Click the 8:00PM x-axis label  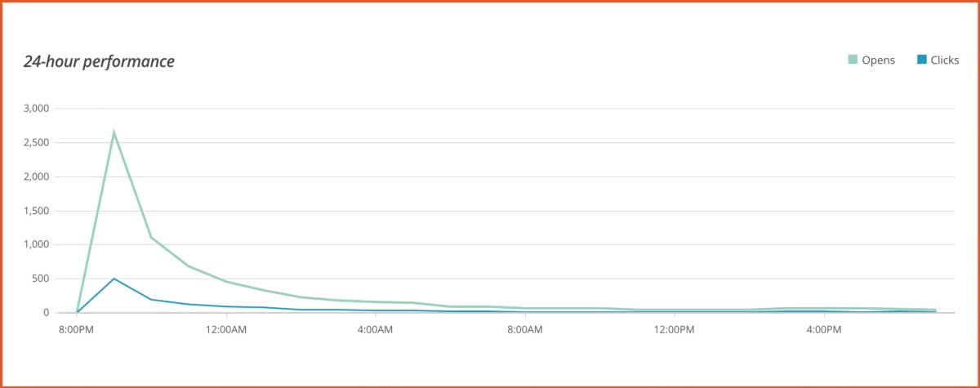click(76, 329)
